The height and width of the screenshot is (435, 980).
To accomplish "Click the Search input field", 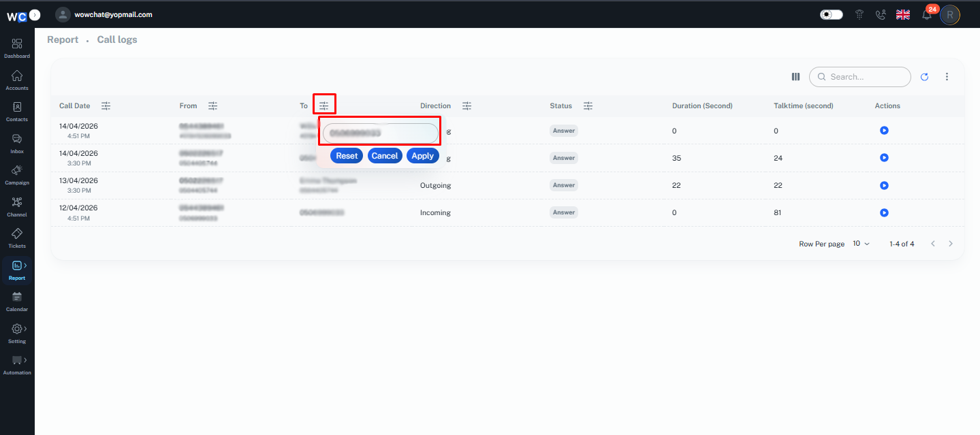I will click(859, 77).
